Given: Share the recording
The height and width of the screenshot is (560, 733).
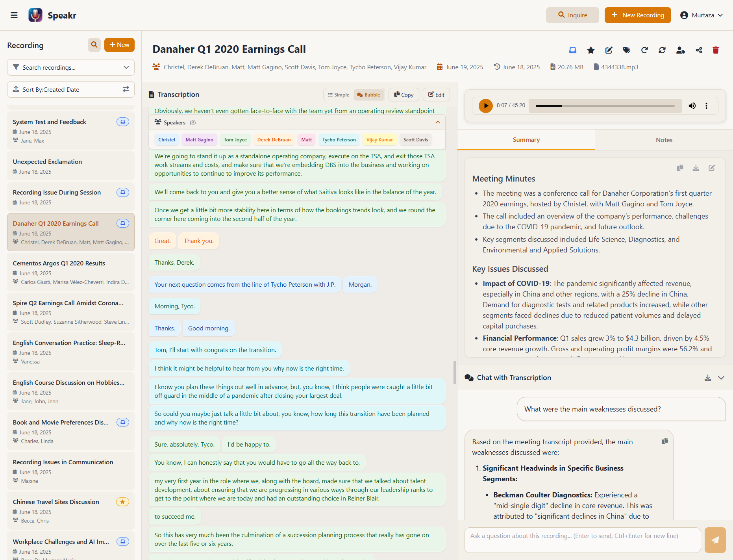Looking at the screenshot, I should 699,50.
